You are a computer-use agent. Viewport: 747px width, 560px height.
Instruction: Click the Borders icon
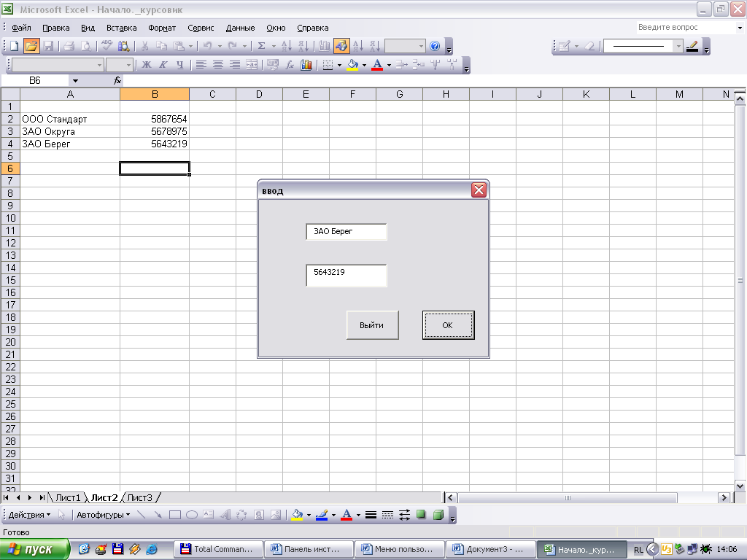328,65
